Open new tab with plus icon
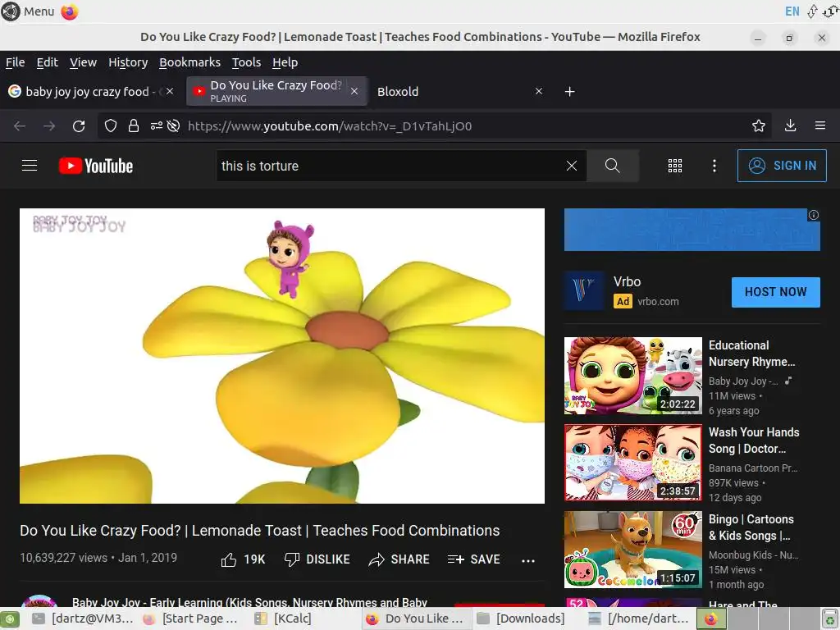The image size is (840, 630). tap(570, 92)
